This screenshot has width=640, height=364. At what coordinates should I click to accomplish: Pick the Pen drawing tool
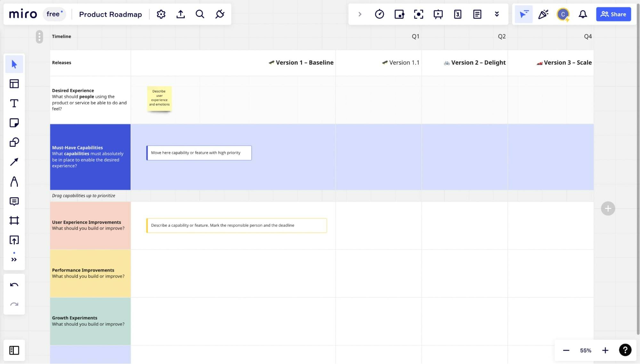(14, 181)
